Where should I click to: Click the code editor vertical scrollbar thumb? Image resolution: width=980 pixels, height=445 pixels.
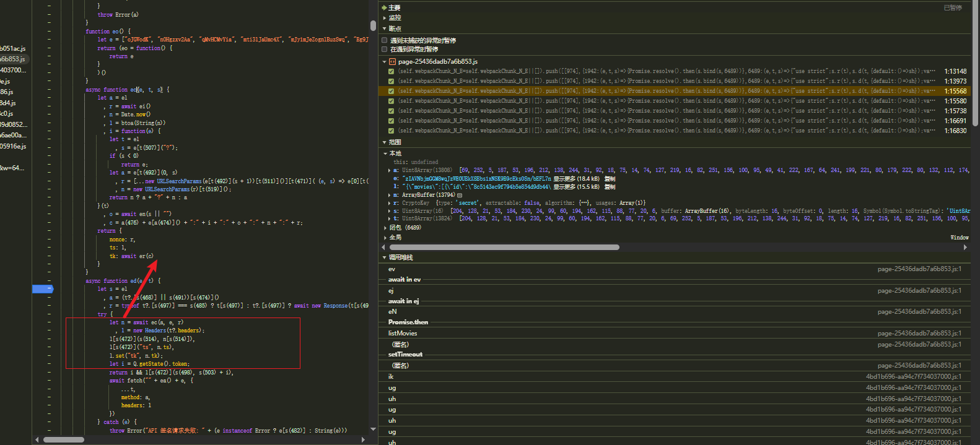click(373, 25)
